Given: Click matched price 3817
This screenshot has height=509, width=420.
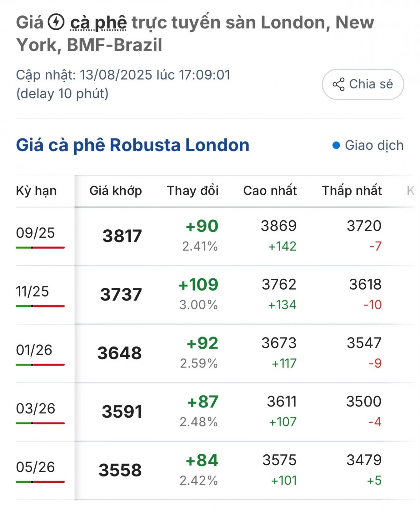Looking at the screenshot, I should [x=122, y=236].
